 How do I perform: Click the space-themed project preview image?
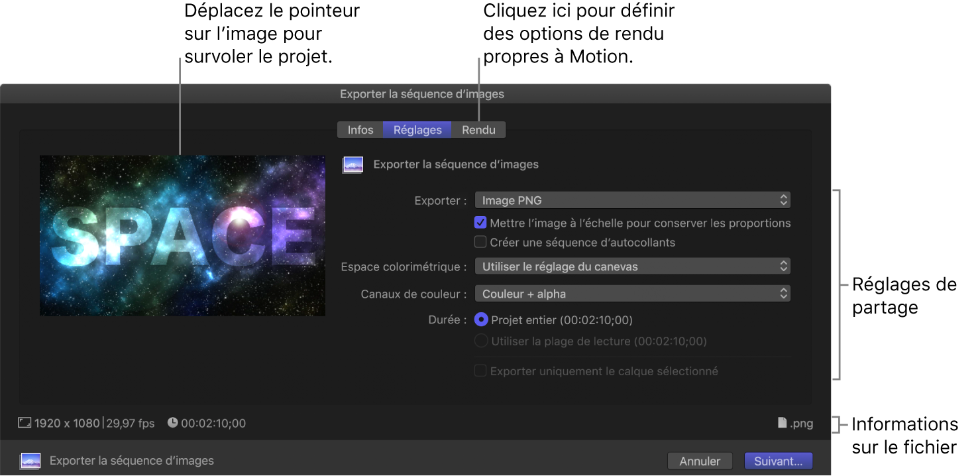tap(182, 236)
